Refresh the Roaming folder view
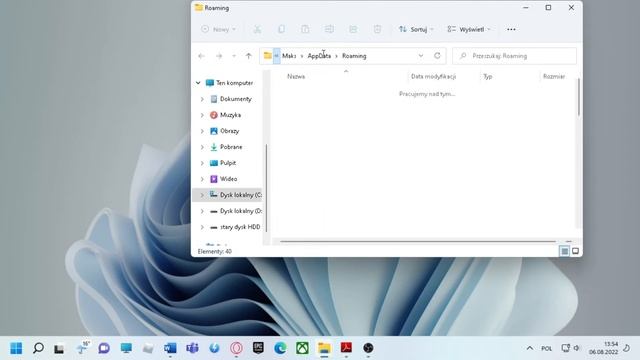 tap(437, 56)
